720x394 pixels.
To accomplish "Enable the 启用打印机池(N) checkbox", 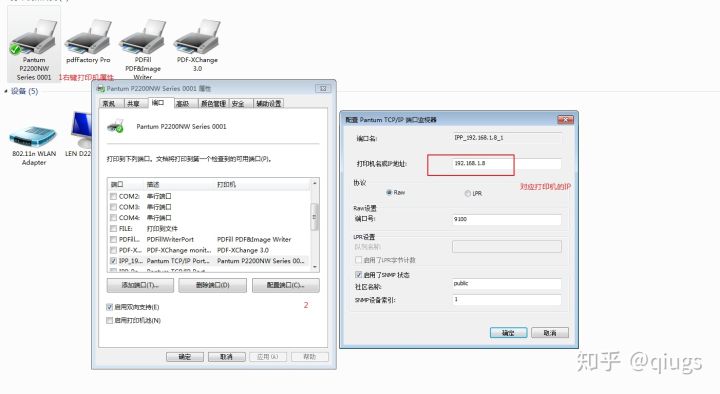I will pos(109,320).
